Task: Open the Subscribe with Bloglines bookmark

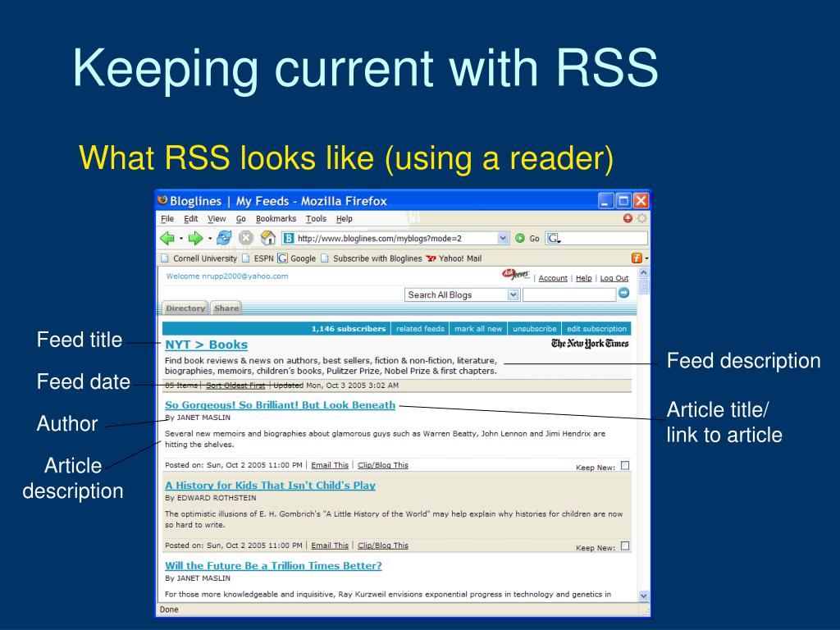Action: [372, 258]
